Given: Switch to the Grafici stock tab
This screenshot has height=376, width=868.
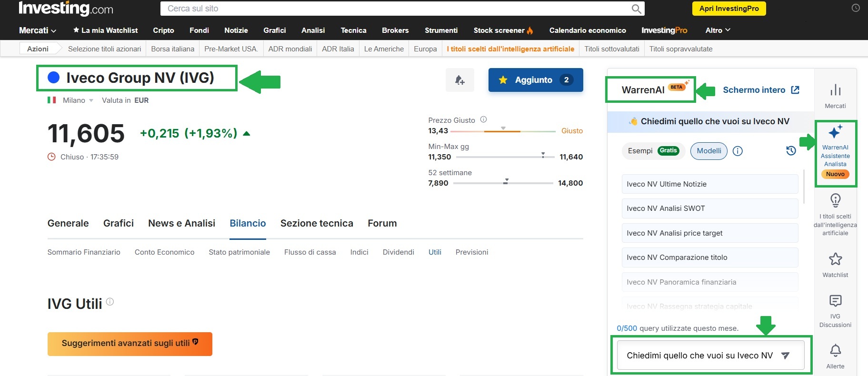Looking at the screenshot, I should point(119,223).
